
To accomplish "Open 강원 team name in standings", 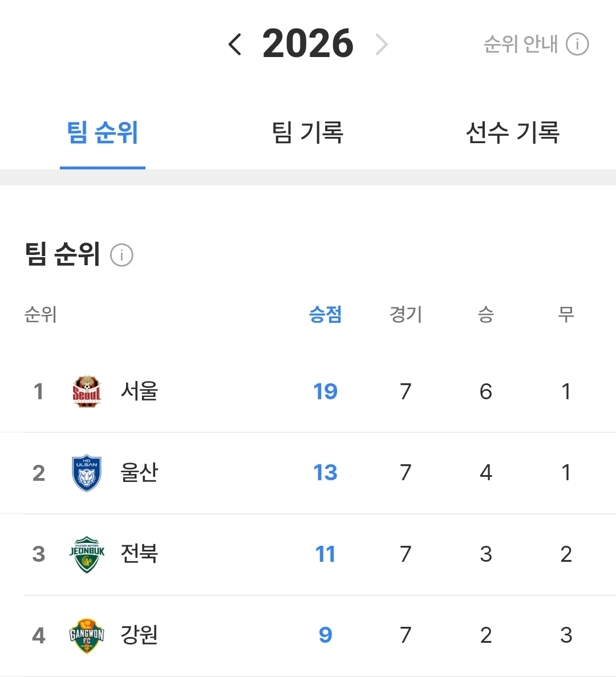I will [x=139, y=635].
